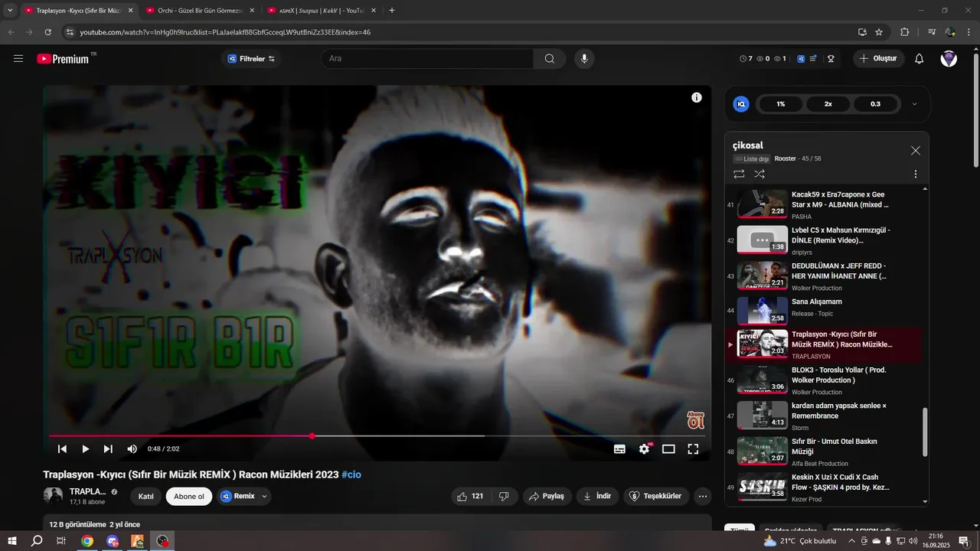This screenshot has height=551, width=980.
Task: Click the browser address bar URL
Action: tap(225, 32)
